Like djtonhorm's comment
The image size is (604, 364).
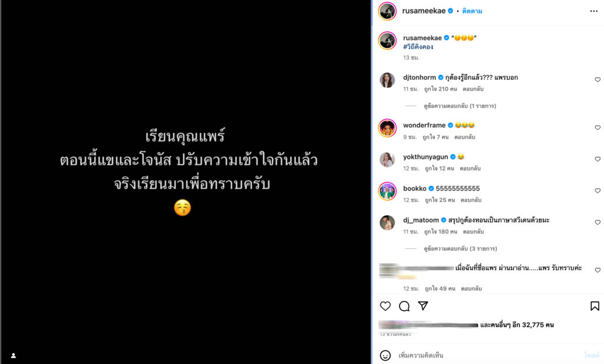pyautogui.click(x=598, y=80)
